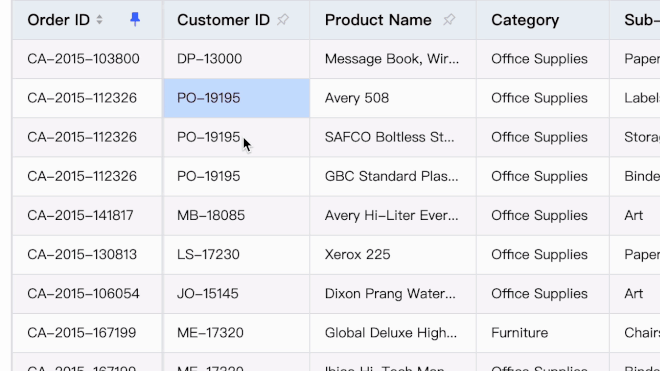Click the Art cell in Avery Hi-Liter row
660x371 pixels.
coord(635,216)
